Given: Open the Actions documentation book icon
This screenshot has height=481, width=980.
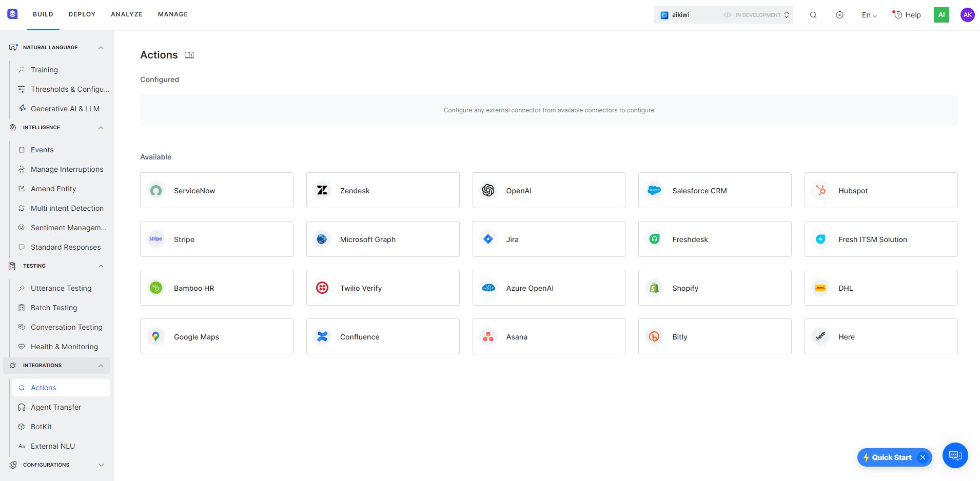Looking at the screenshot, I should coord(189,55).
